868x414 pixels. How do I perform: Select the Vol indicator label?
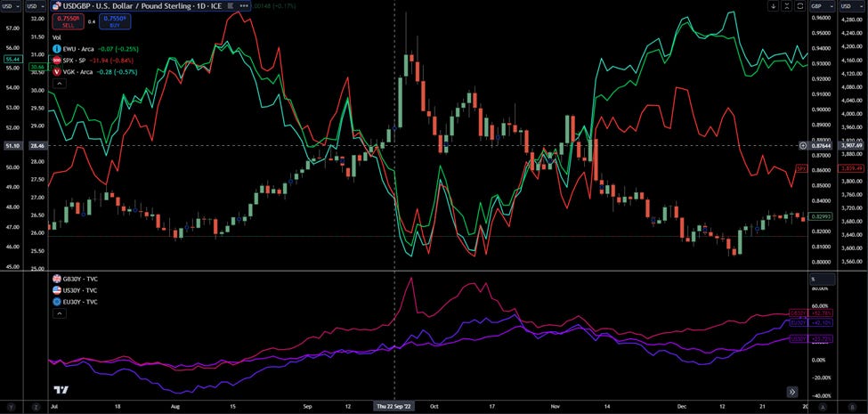pos(56,37)
